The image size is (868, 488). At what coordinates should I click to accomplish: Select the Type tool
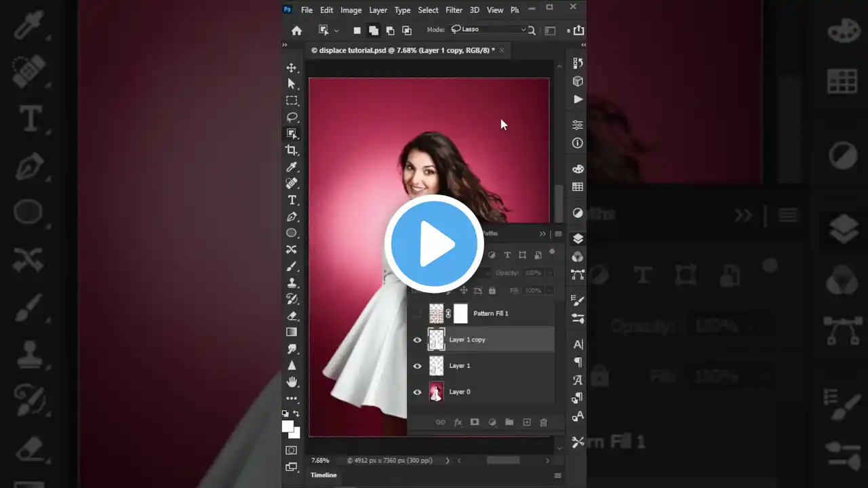pos(292,200)
